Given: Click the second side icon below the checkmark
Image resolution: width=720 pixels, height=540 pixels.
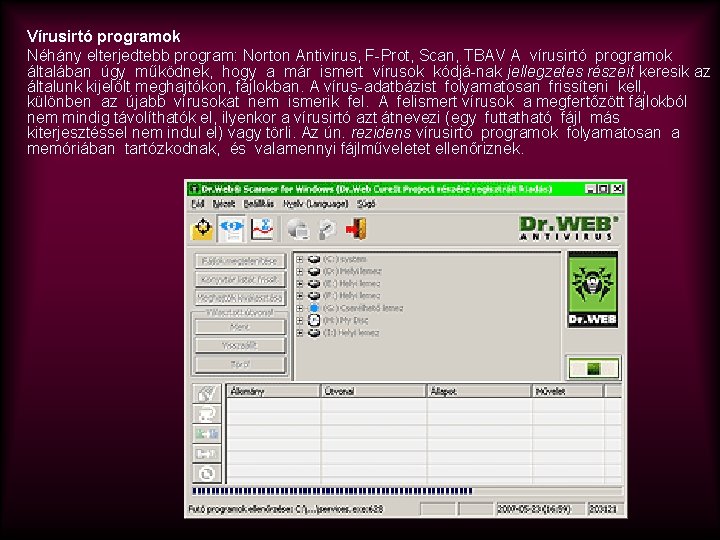Looking at the screenshot, I should click(207, 414).
